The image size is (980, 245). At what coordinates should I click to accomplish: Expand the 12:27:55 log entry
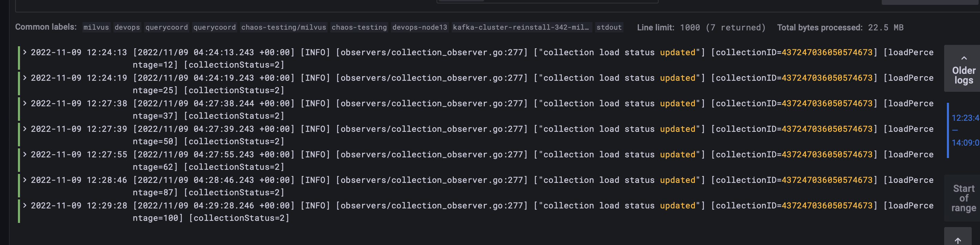(x=25, y=154)
